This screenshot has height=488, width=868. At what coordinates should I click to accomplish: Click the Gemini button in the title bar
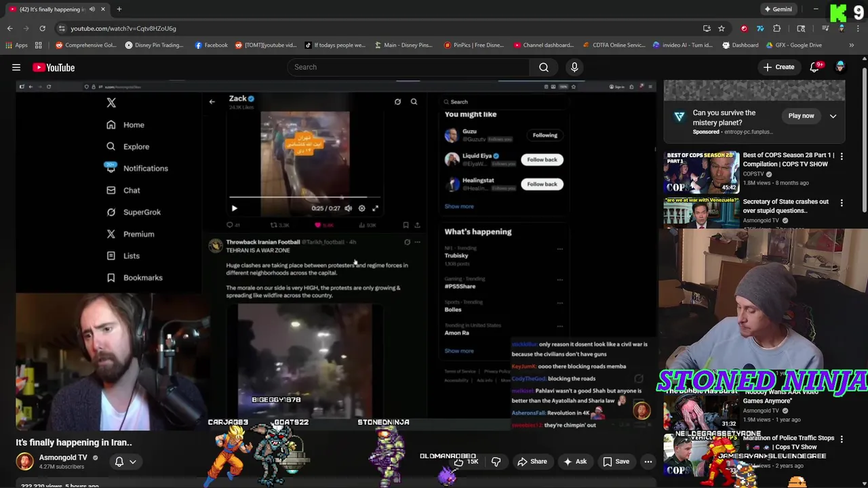[778, 9]
